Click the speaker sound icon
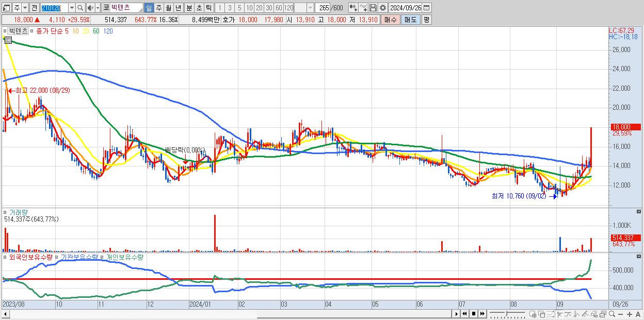 coord(90,8)
